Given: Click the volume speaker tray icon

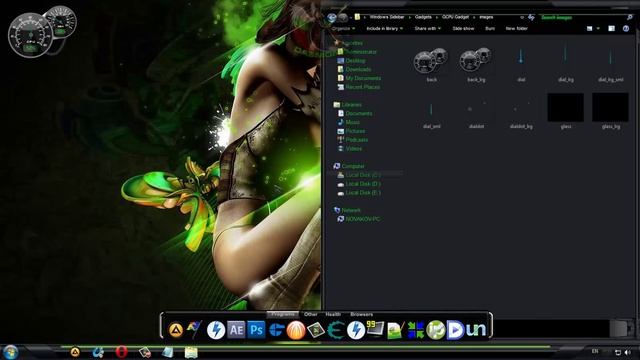Looking at the screenshot, I should tap(628, 352).
